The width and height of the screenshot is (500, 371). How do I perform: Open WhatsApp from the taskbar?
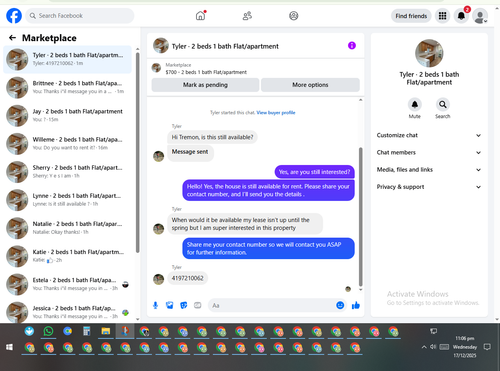tap(48, 331)
